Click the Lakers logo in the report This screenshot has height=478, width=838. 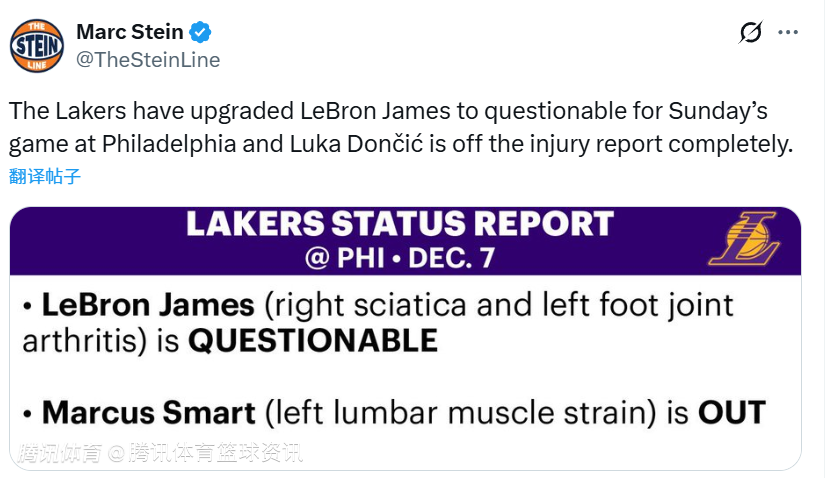click(x=745, y=240)
